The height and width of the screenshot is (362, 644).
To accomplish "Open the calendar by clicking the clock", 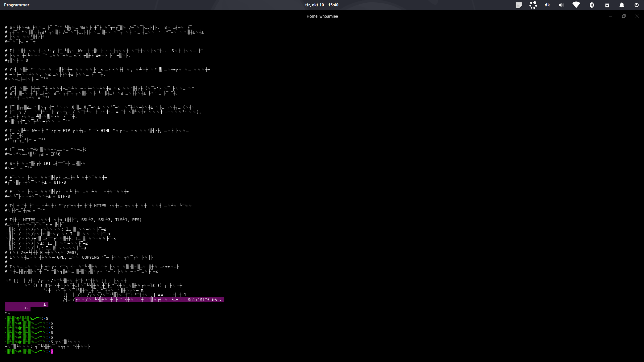I will tap(333, 5).
